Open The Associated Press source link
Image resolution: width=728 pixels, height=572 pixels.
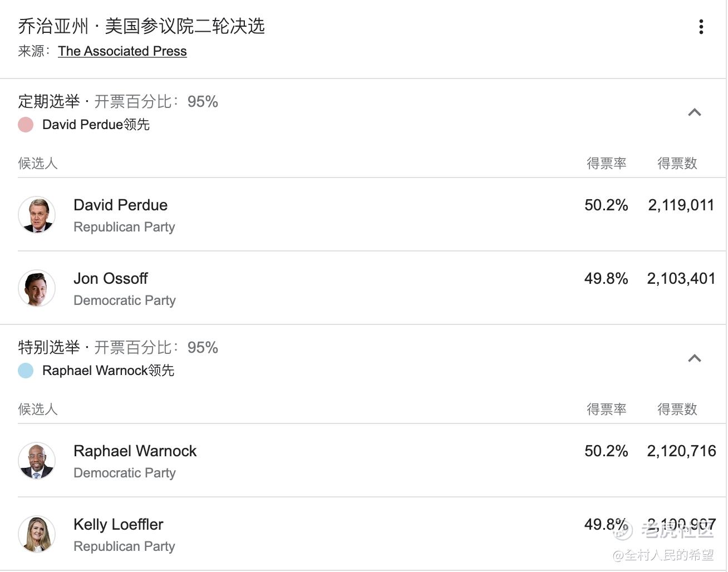pyautogui.click(x=122, y=51)
